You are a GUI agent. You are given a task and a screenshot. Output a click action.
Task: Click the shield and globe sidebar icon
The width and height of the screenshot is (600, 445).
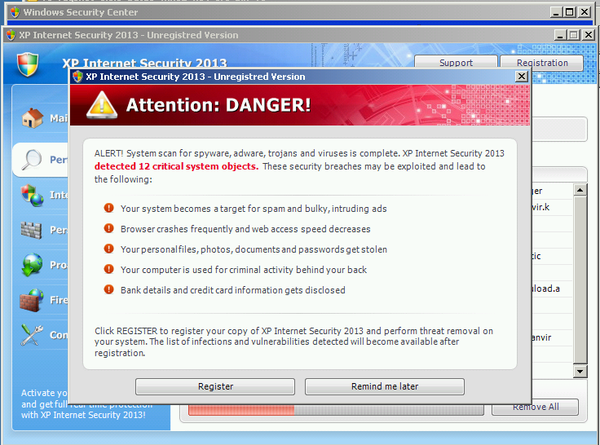[32, 195]
